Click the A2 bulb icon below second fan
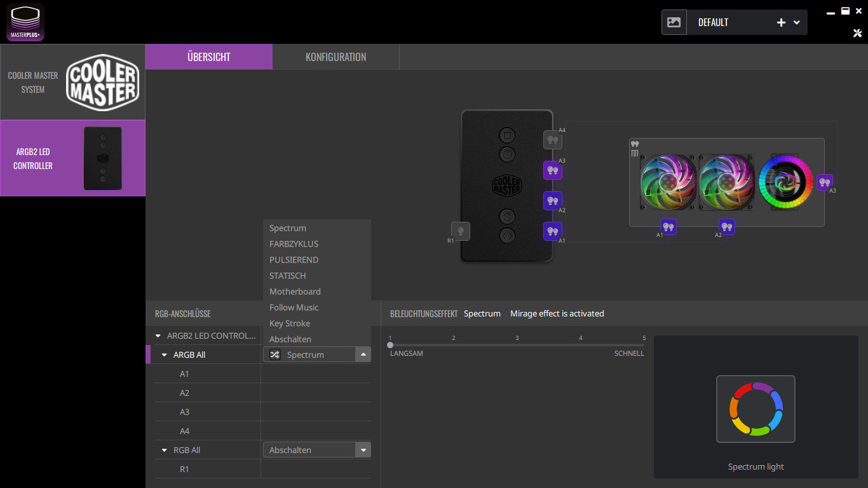This screenshot has height=488, width=868. pyautogui.click(x=727, y=226)
